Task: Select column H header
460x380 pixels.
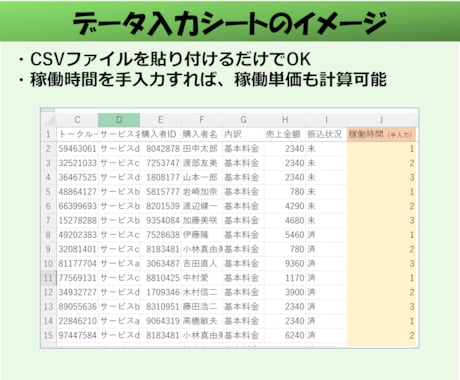Action: tap(285, 120)
